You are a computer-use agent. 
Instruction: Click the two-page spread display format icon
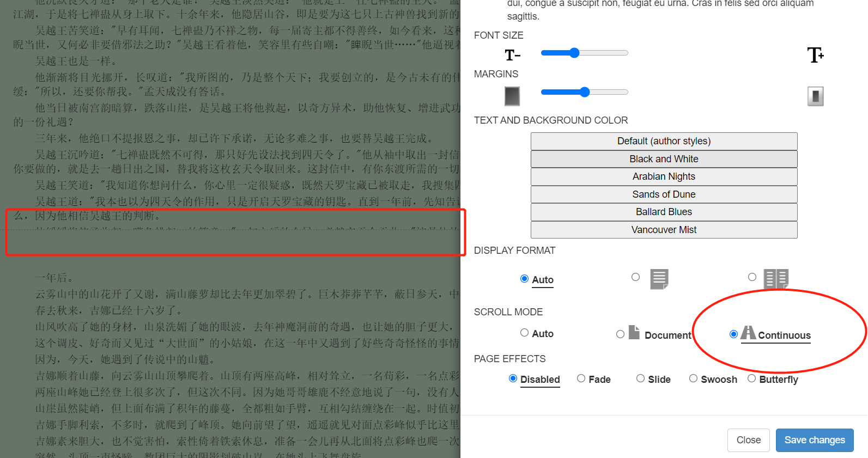click(x=776, y=279)
